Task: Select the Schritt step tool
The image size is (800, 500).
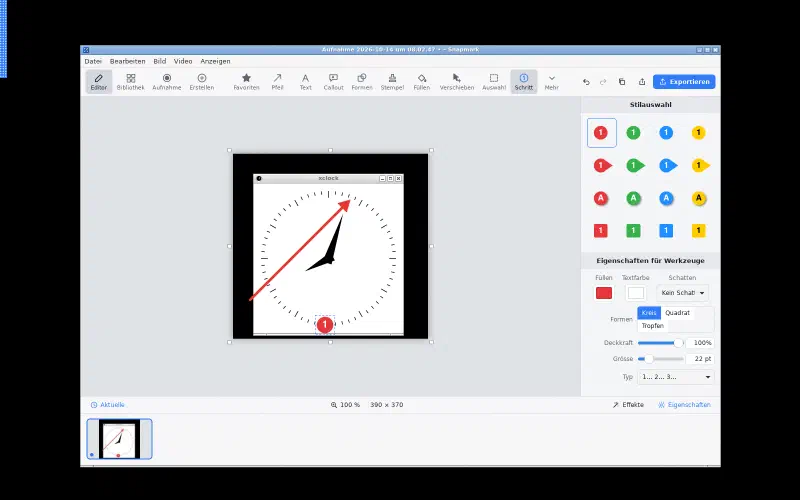Action: (x=523, y=82)
